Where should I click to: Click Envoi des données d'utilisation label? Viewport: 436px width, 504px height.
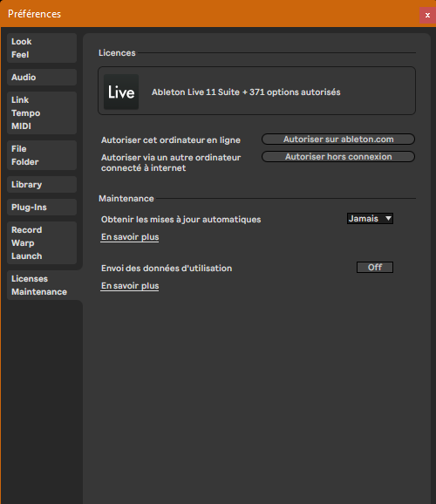tap(167, 268)
